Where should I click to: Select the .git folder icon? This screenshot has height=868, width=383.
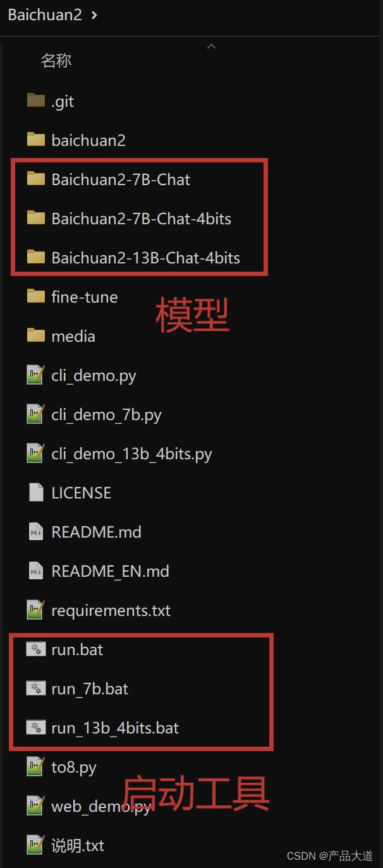coord(36,100)
